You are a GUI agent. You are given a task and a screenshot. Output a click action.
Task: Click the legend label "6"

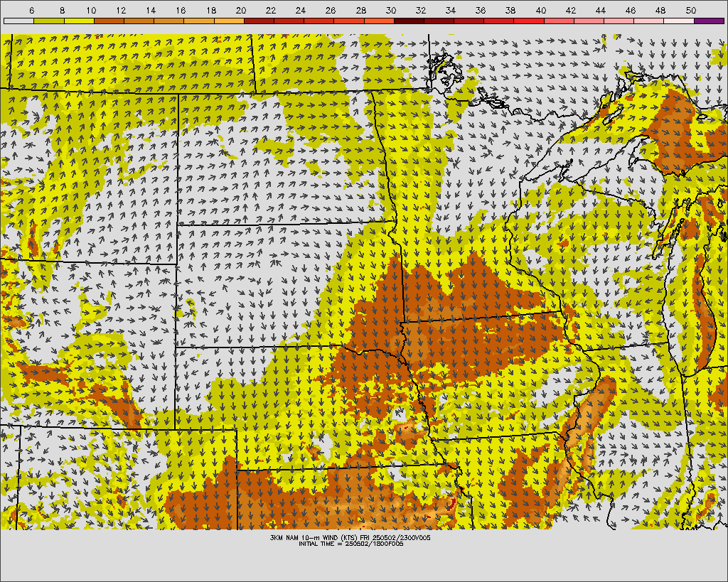tap(31, 10)
